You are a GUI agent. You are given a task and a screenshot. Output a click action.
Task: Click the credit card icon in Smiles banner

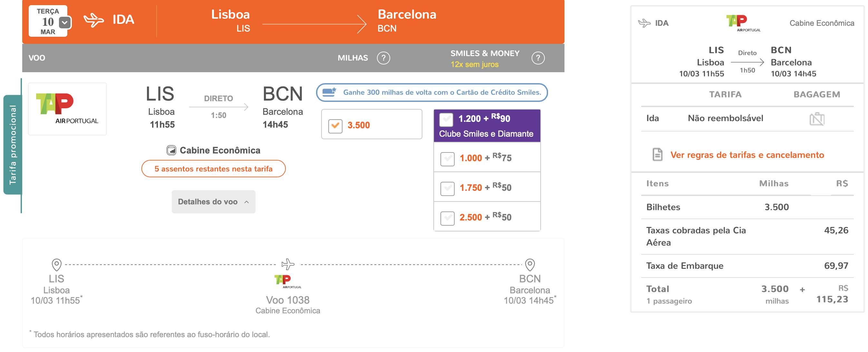(329, 92)
